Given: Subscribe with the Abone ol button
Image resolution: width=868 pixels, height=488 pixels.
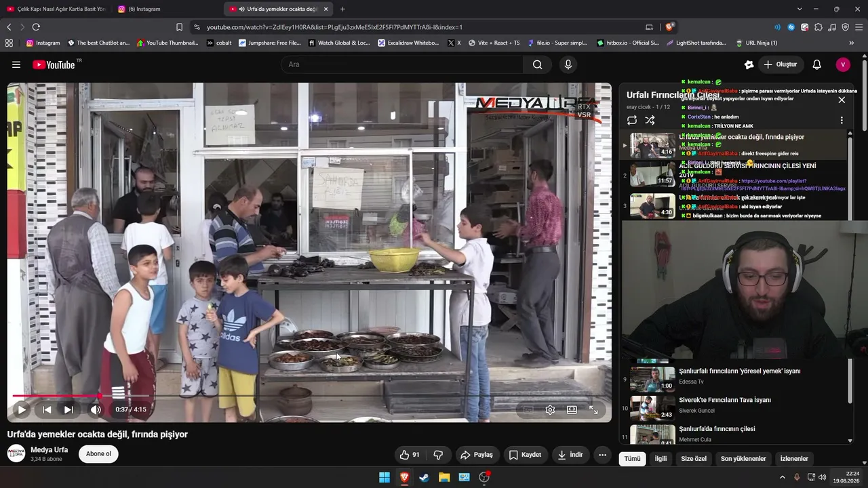Looking at the screenshot, I should pos(98,453).
